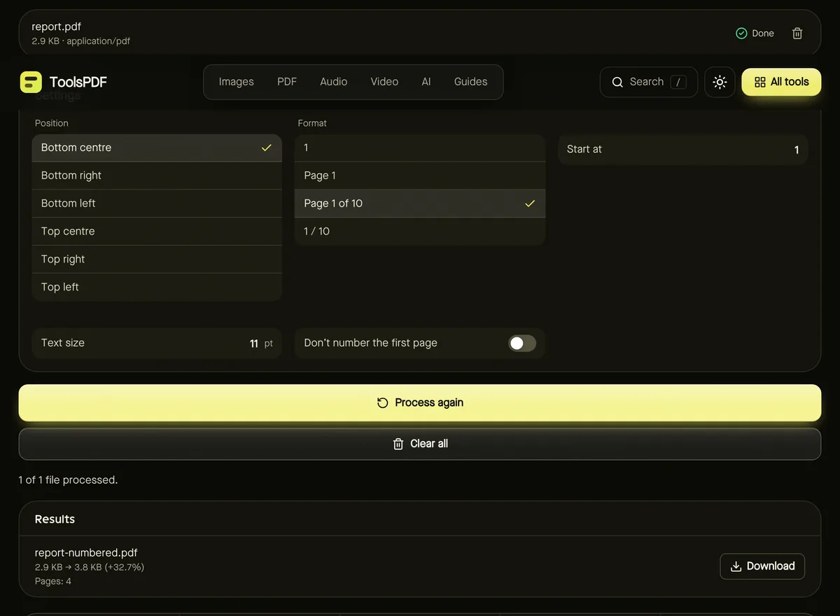Click the ToolsPDF logo icon

(31, 82)
